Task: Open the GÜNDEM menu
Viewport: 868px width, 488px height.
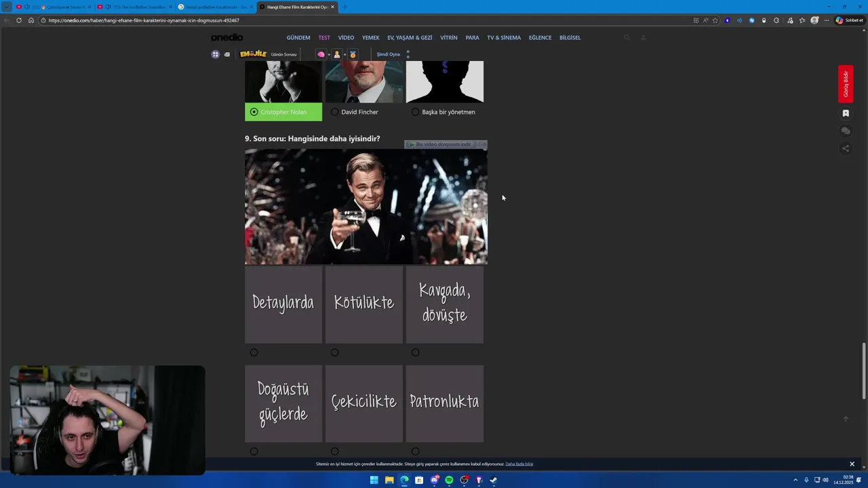Action: (x=298, y=37)
